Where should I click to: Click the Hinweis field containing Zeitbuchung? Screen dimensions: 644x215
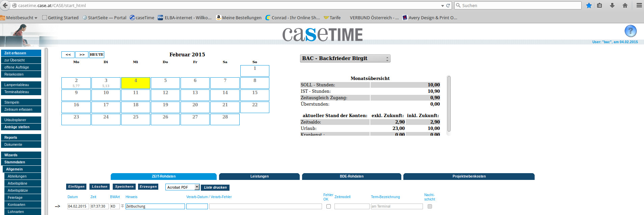coord(155,206)
